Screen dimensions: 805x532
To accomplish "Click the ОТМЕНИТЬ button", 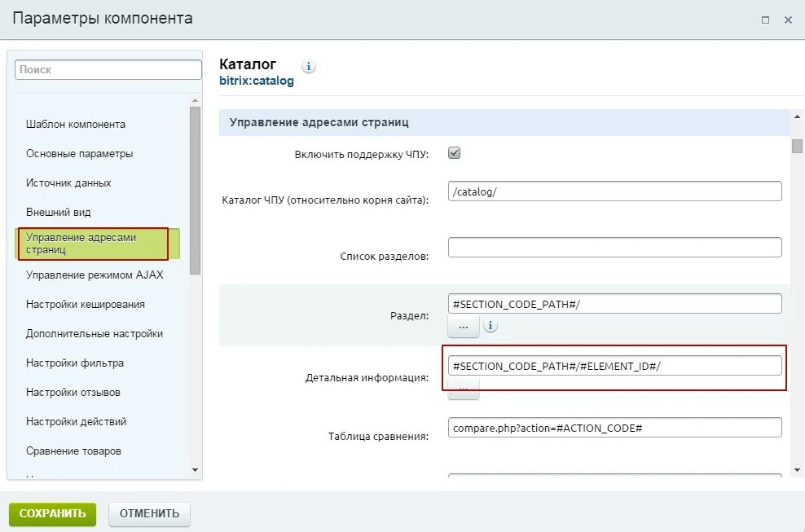I will tap(149, 514).
